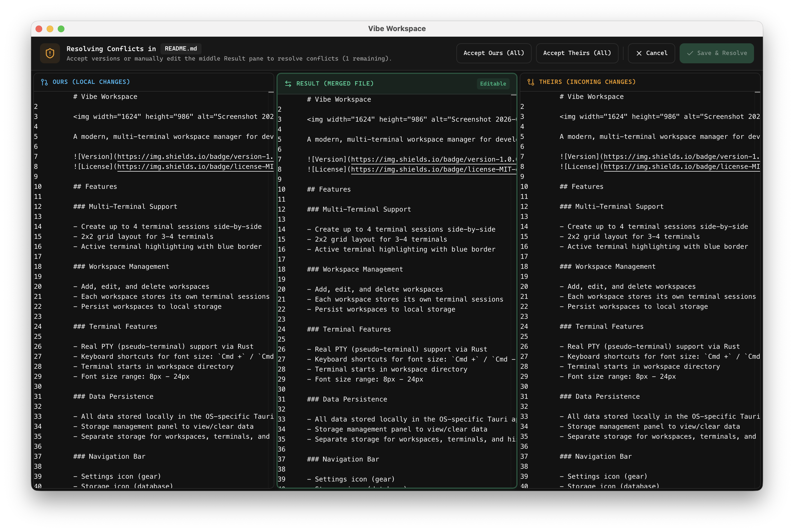The image size is (794, 532).
Task: Open the license badge link in Ours pane
Action: [x=195, y=167]
